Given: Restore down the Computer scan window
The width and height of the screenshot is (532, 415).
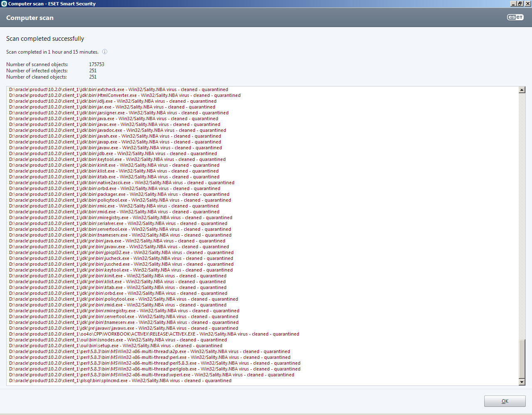Looking at the screenshot, I should pos(520,4).
